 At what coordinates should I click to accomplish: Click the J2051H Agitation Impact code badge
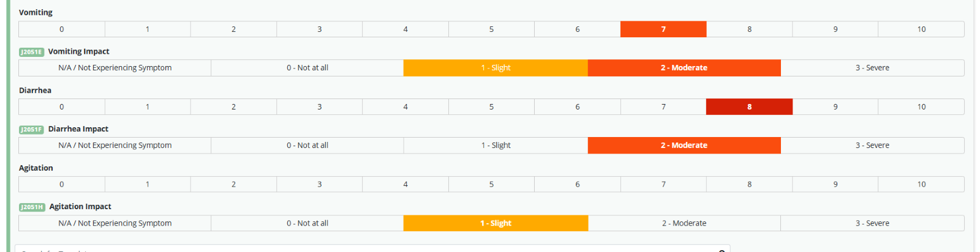tap(32, 207)
